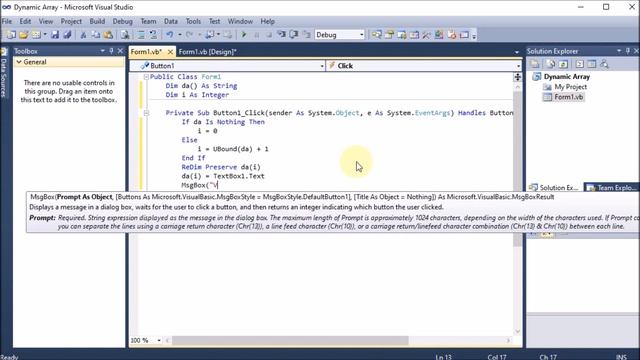The image size is (640, 360).
Task: Click the Undo arrow icon
Action: [x=170, y=35]
